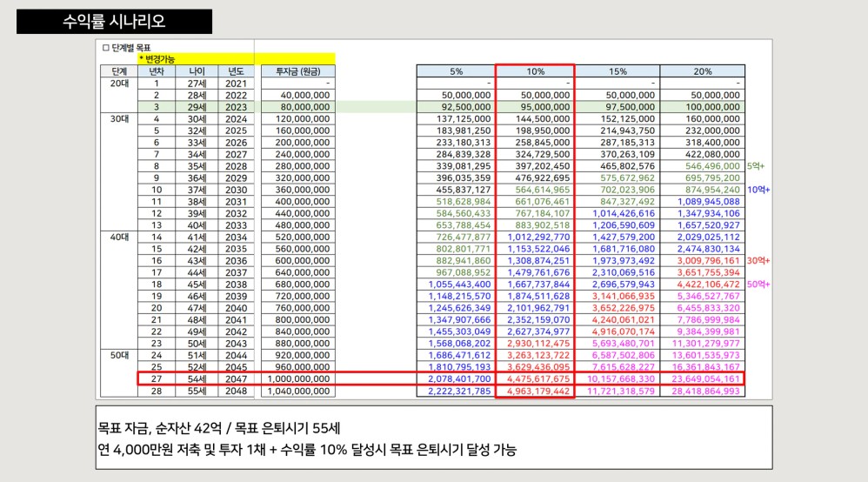The image size is (868, 482).
Task: Click the value 232,000,000
Action: 712,131
